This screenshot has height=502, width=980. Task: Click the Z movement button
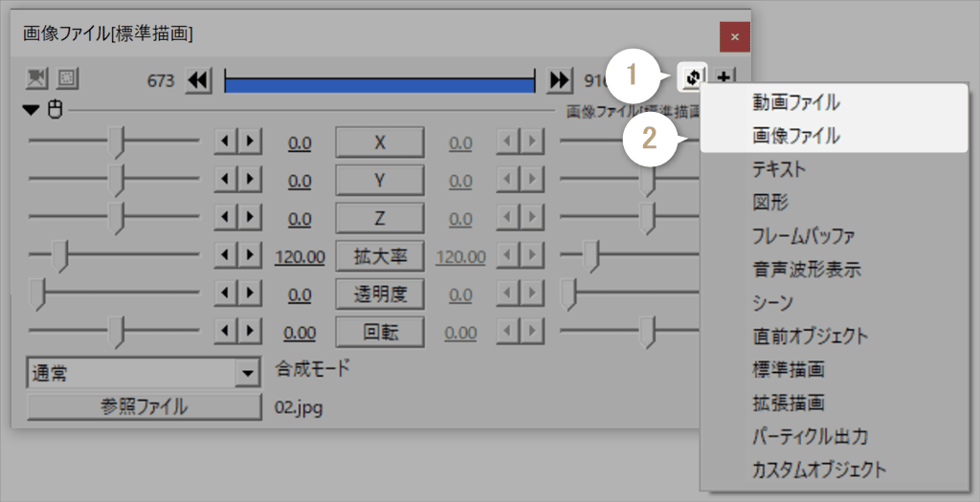(380, 219)
